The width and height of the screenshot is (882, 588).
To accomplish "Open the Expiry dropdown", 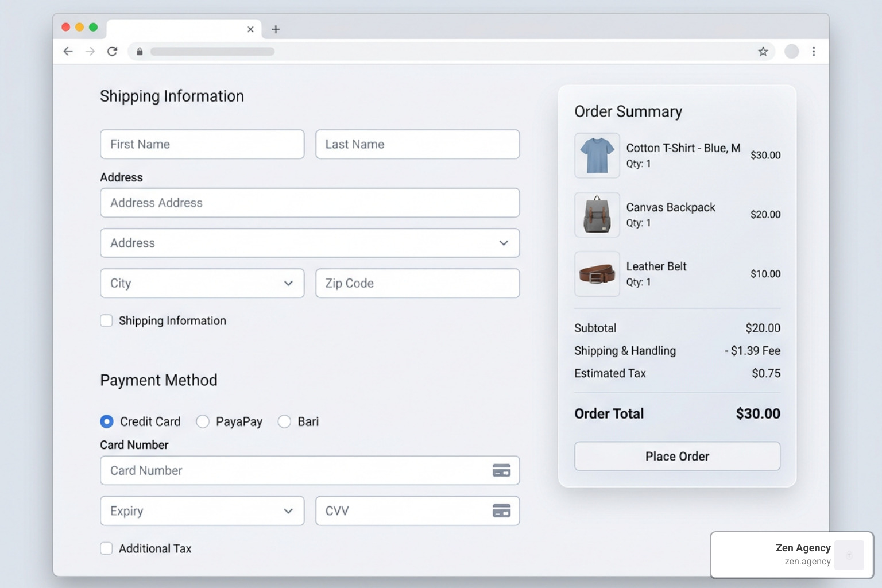I will [x=202, y=510].
